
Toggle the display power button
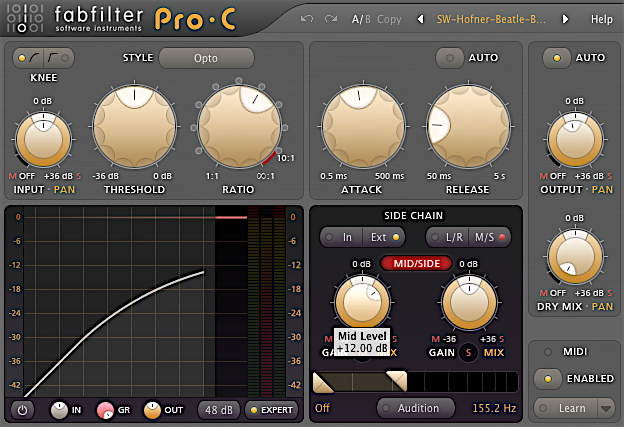(x=22, y=410)
